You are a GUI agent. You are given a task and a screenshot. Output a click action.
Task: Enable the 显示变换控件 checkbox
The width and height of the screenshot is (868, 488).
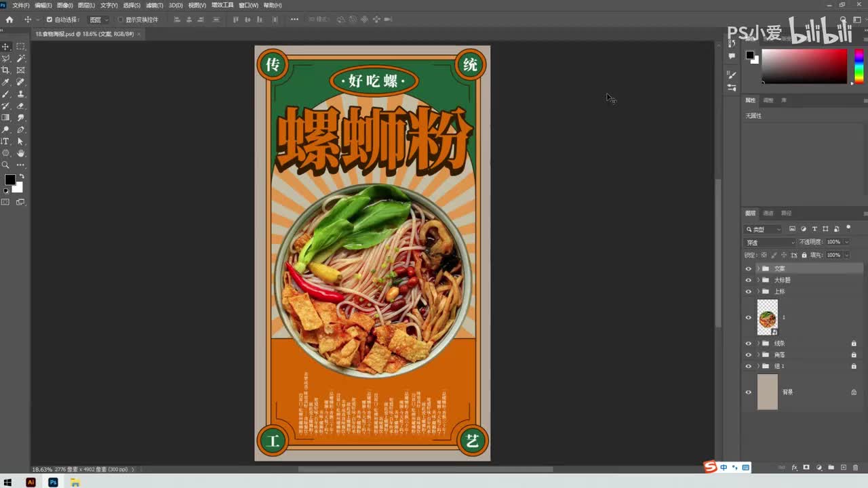point(121,20)
